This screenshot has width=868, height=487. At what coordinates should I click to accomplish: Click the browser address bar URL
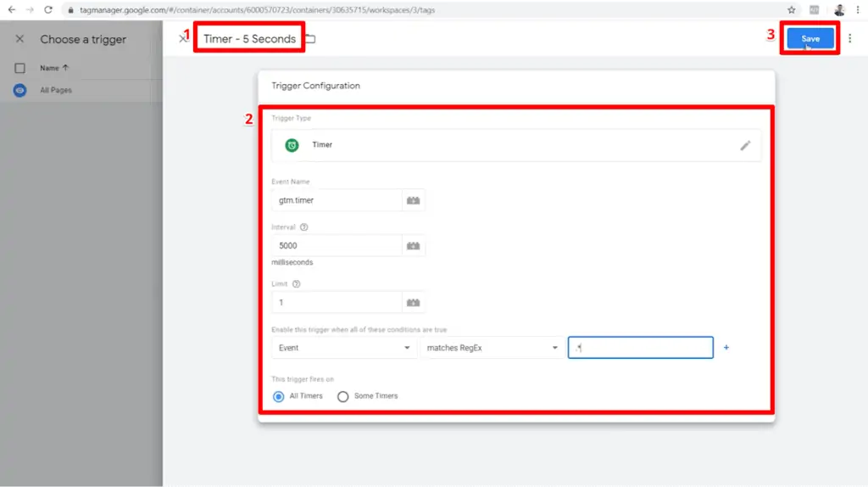[x=258, y=10]
